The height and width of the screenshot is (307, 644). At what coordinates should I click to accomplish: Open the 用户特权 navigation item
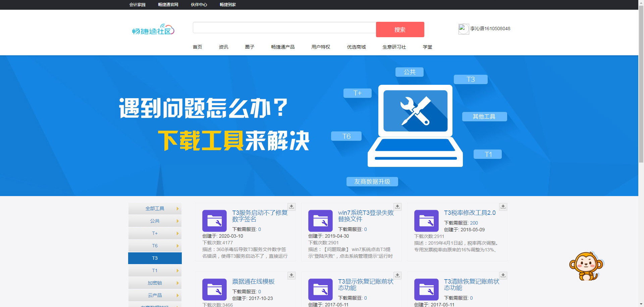[x=321, y=47]
